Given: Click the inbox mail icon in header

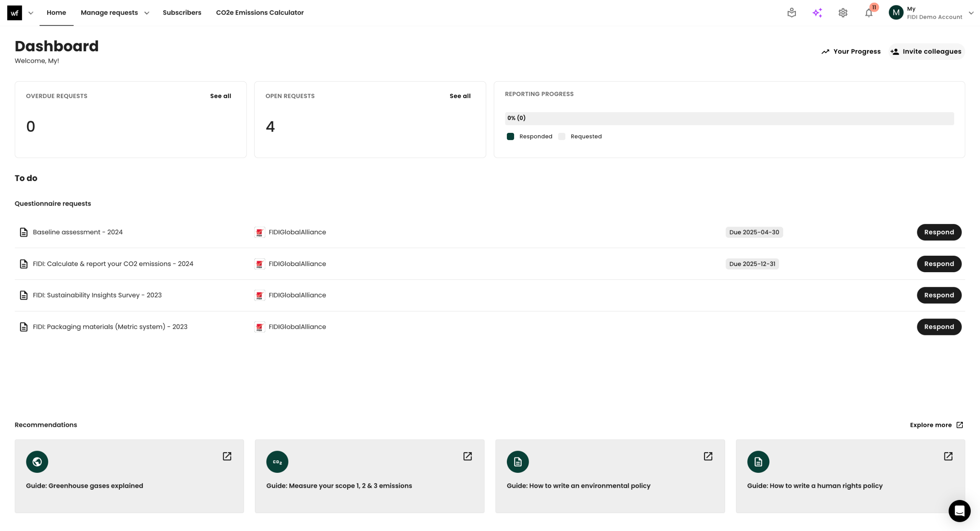Looking at the screenshot, I should (x=792, y=13).
